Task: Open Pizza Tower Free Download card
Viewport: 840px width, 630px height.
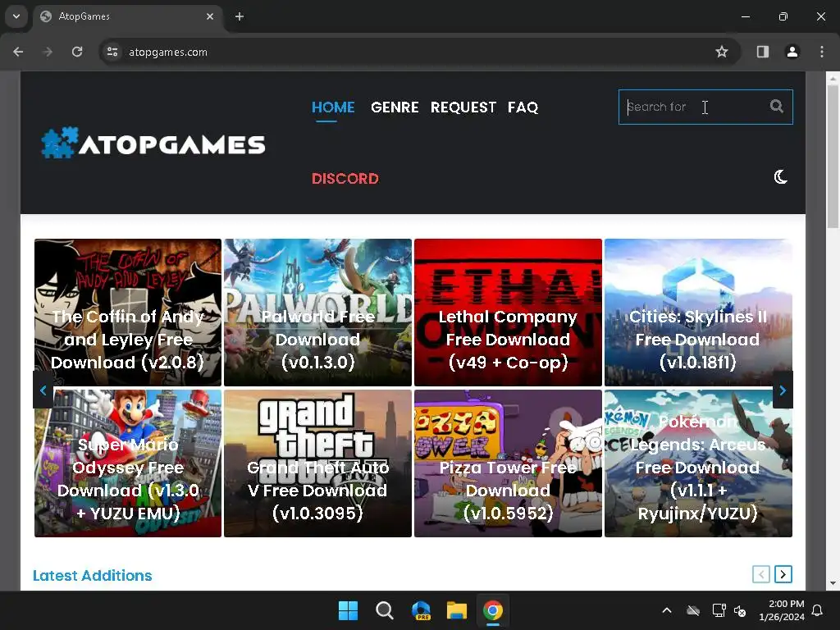Action: 508,463
